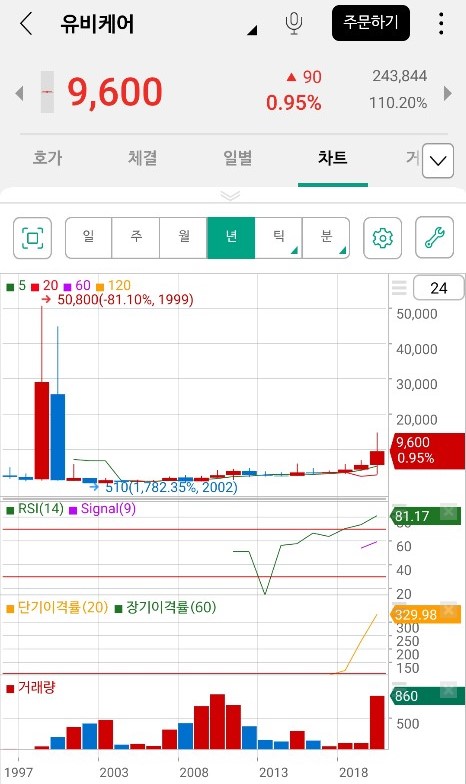Tap the Signal(9) indicator label
The image size is (466, 784).
(x=102, y=509)
